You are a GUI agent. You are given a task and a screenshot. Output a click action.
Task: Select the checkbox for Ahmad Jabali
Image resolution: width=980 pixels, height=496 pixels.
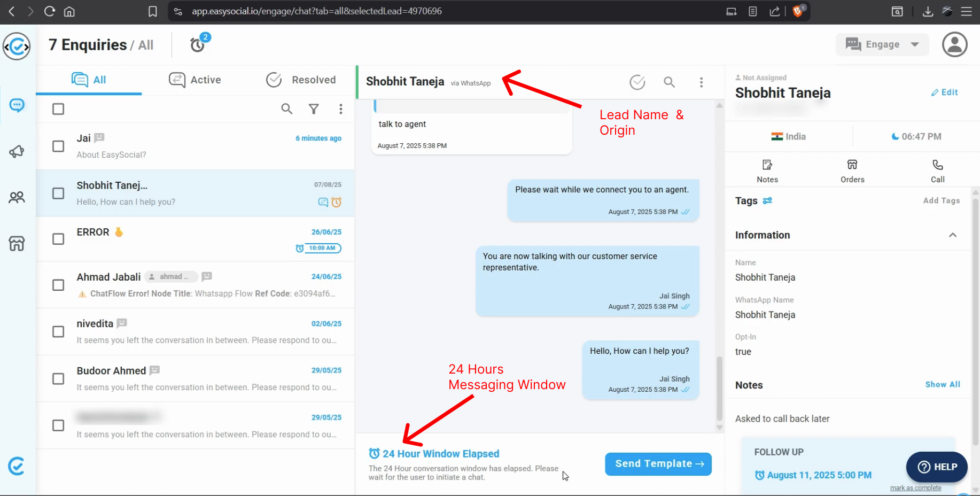[58, 285]
